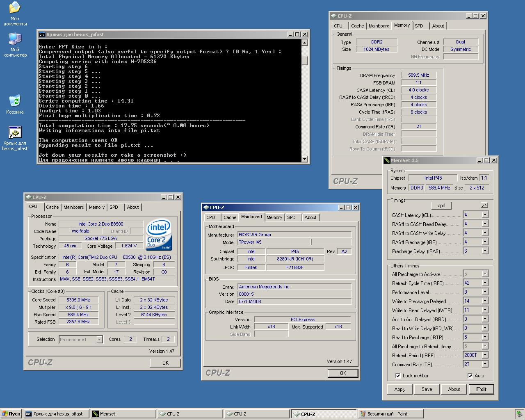Open About tab in CPU-Z Memory window
525x420 pixels.
pyautogui.click(x=438, y=26)
